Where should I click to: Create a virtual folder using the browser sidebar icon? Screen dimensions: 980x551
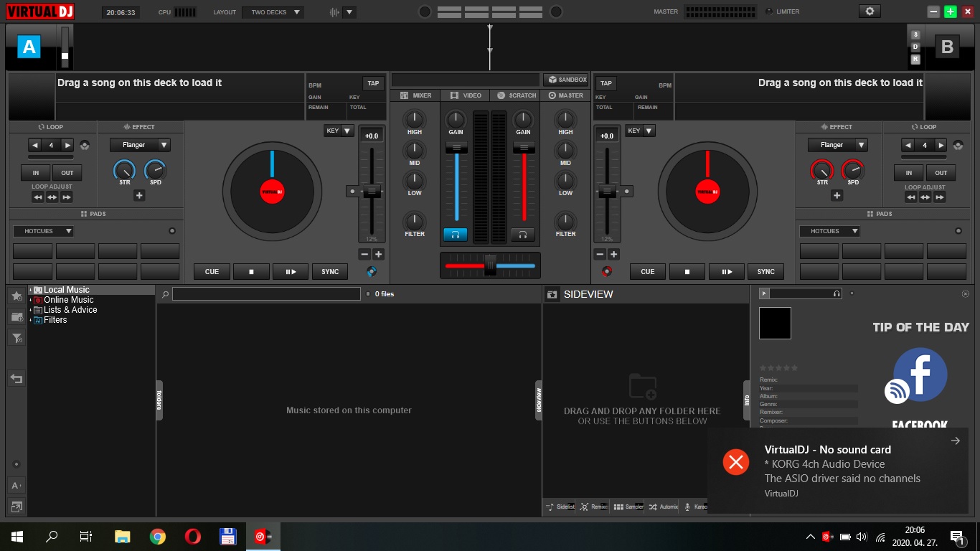[x=17, y=316]
